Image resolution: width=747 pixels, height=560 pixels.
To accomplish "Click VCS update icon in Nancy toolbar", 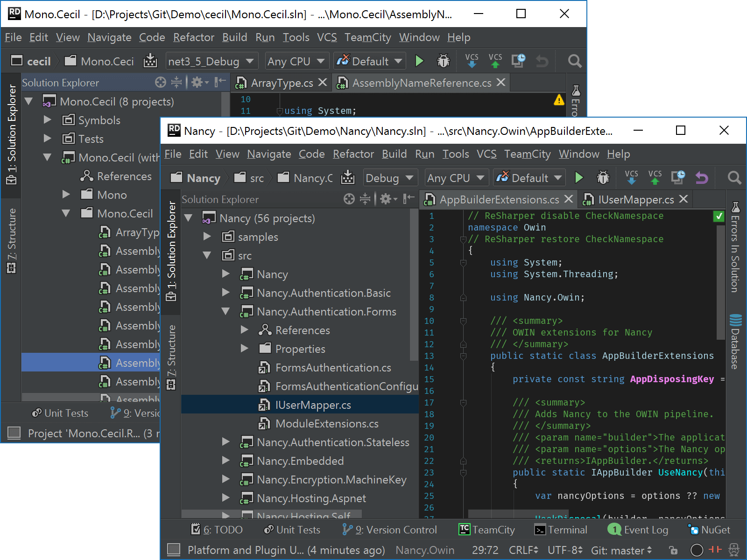I will tap(631, 177).
